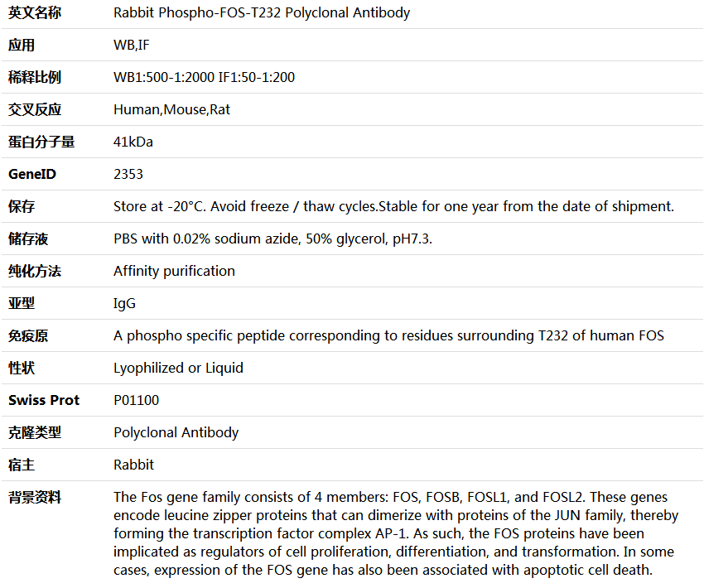Click the 'GeneID' row label
Image resolution: width=704 pixels, height=588 pixels.
coord(32,174)
